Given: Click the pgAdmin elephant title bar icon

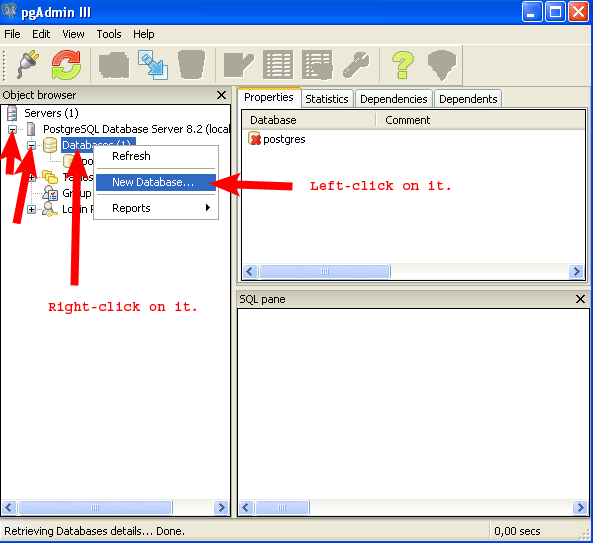Looking at the screenshot, I should [x=9, y=11].
